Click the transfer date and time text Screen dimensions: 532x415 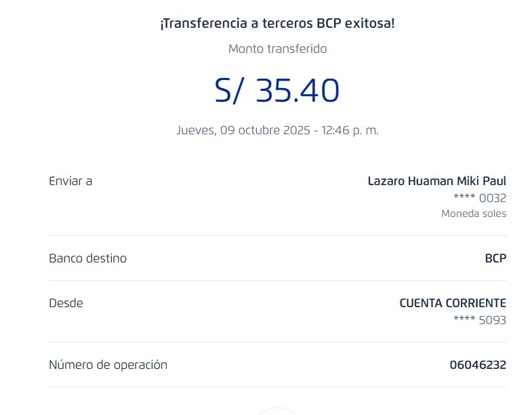(277, 130)
